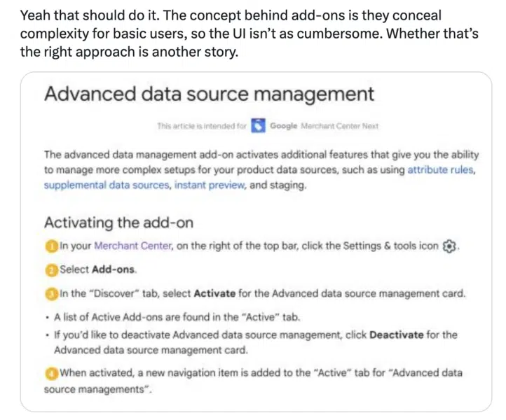Click the Settings & tools gear icon
Image resolution: width=506 pixels, height=420 pixels.
(450, 246)
